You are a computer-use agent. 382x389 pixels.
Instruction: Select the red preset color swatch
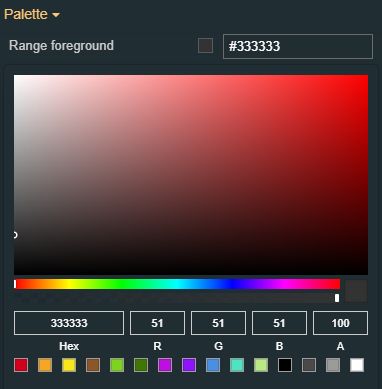(x=21, y=365)
